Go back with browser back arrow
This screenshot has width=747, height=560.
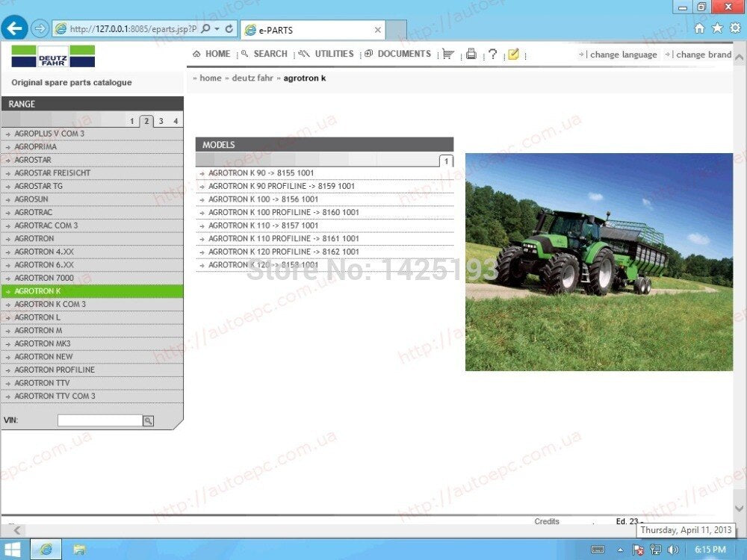point(14,28)
